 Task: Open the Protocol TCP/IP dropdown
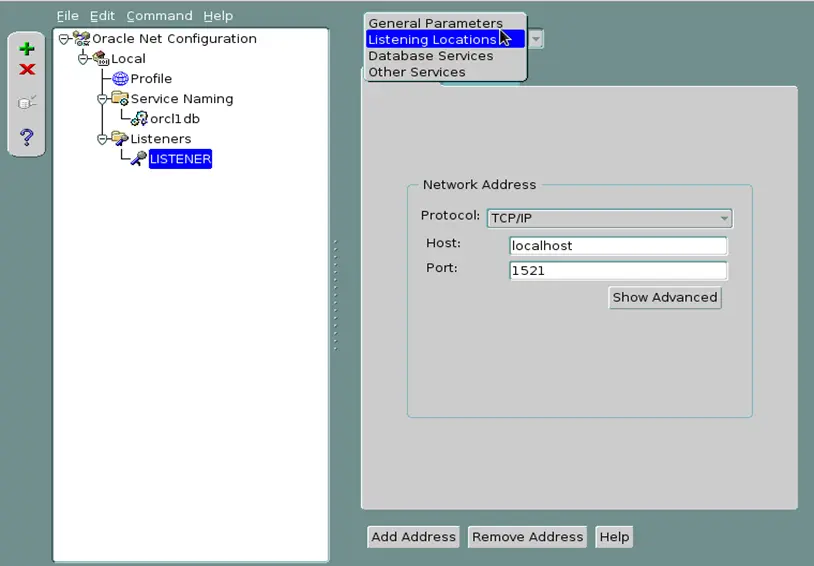click(609, 218)
